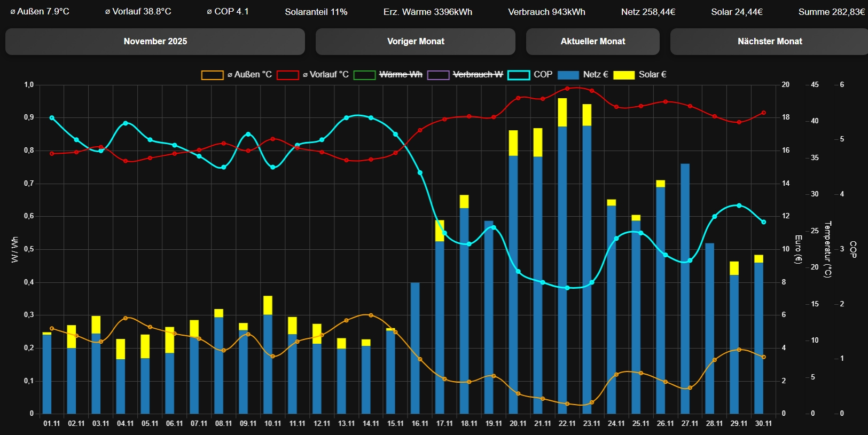The image size is (868, 435).
Task: Select the Vorlauf point on 22.11
Action: pos(567,89)
